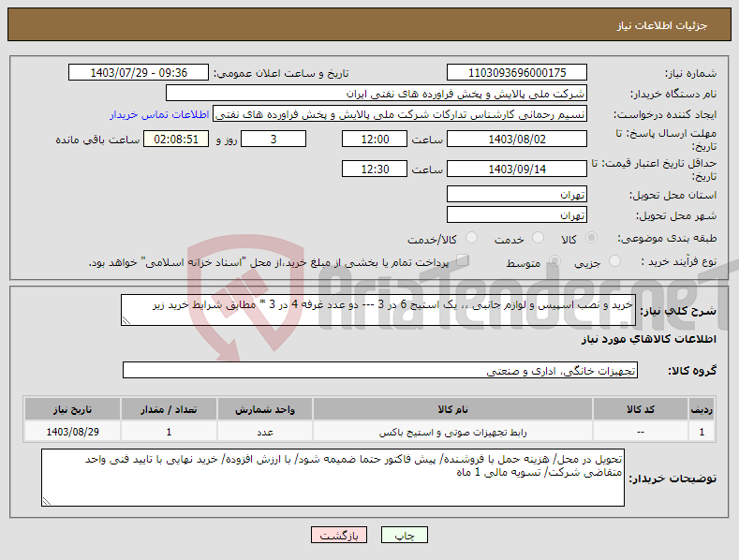739x560 pixels.
Task: Click the quantity cell showing 1
Action: tap(169, 432)
